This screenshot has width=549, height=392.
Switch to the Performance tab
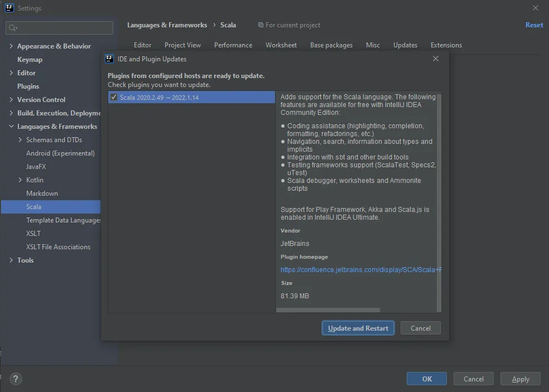(x=233, y=45)
